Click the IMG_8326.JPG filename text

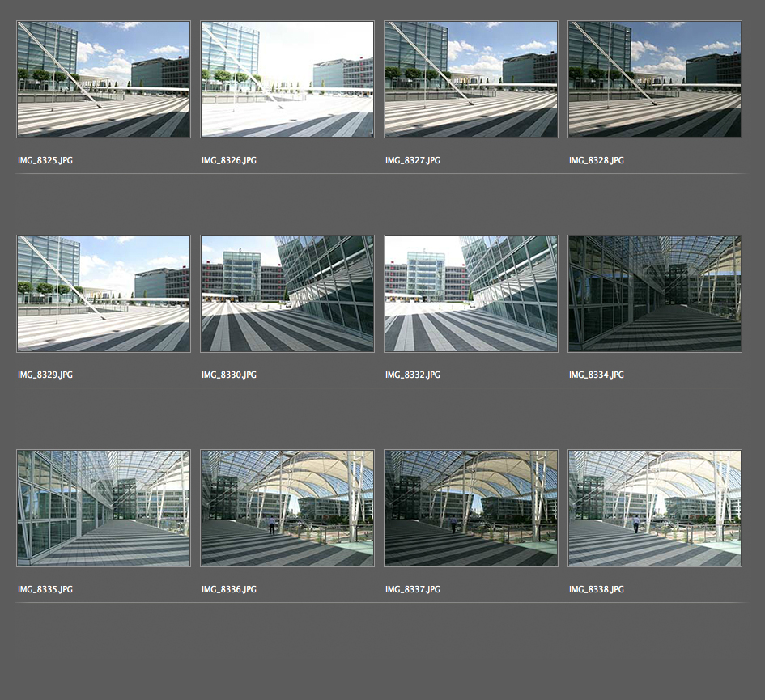229,161
